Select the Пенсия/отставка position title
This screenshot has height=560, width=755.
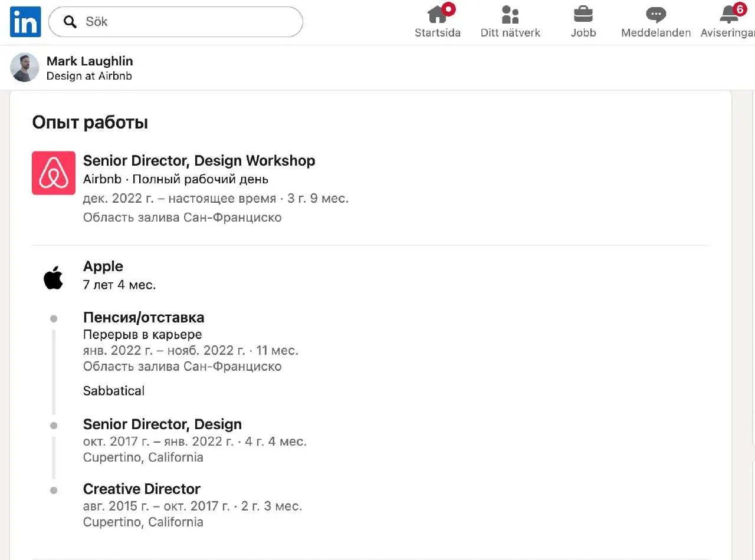click(x=144, y=318)
